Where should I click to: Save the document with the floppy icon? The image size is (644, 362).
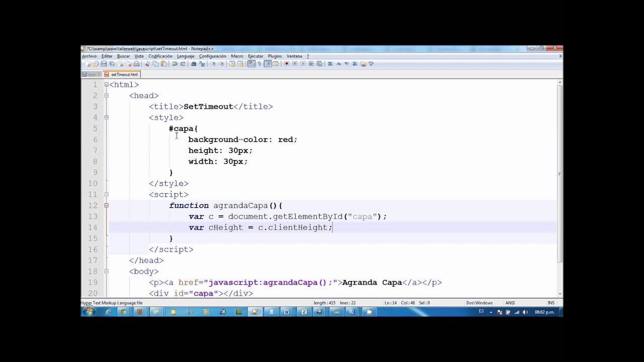pos(104,64)
